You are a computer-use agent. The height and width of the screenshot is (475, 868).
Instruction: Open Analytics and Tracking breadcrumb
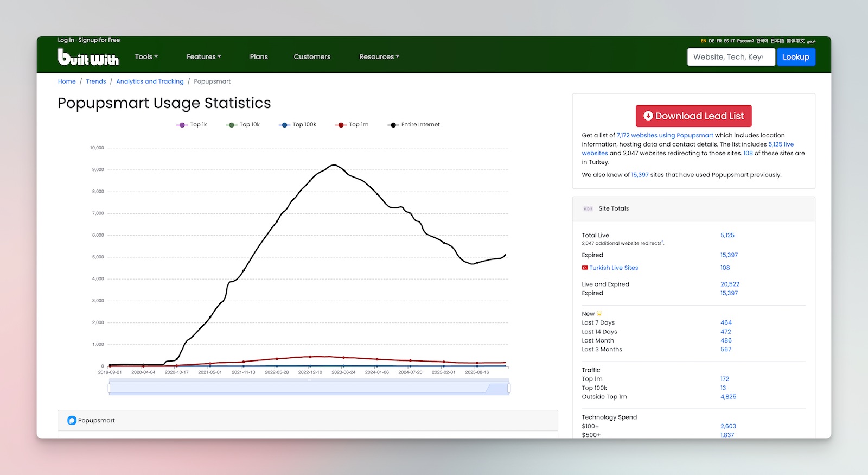tap(150, 81)
